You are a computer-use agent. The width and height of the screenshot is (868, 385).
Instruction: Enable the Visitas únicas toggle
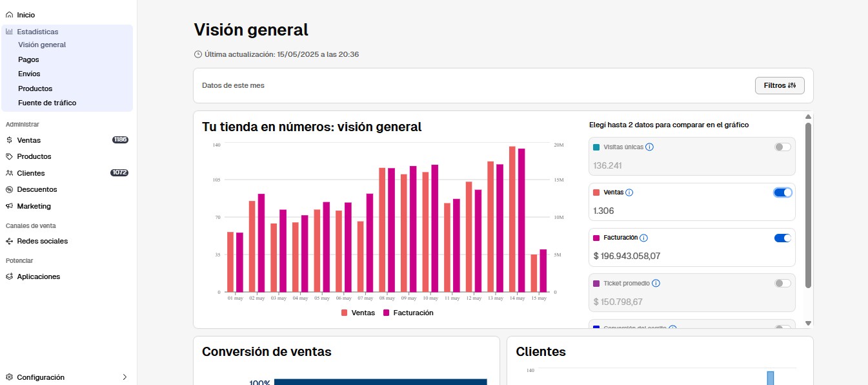[x=782, y=147]
